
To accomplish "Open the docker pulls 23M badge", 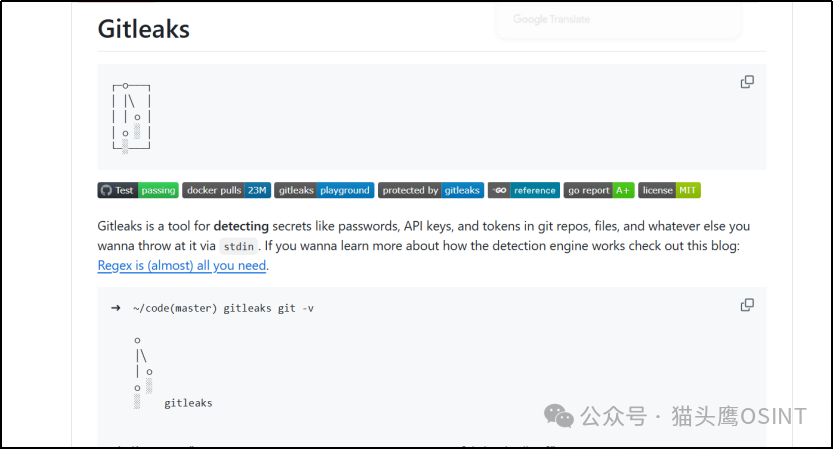I will (x=226, y=190).
